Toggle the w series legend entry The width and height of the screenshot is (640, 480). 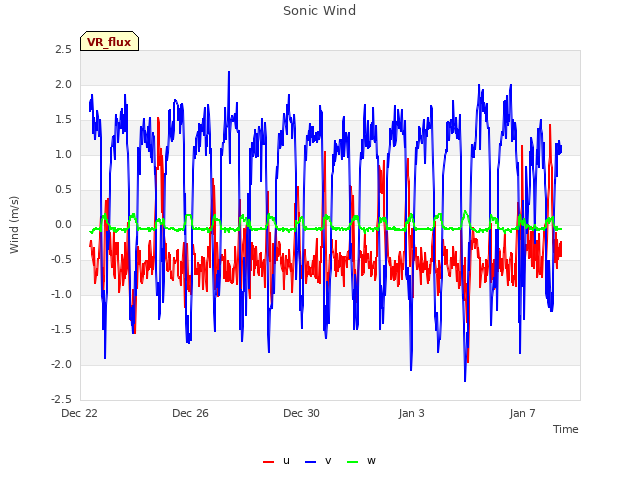(361, 461)
